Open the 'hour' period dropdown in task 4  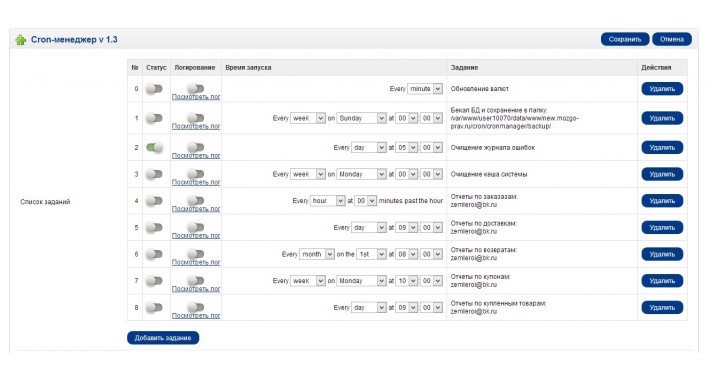[x=328, y=201]
